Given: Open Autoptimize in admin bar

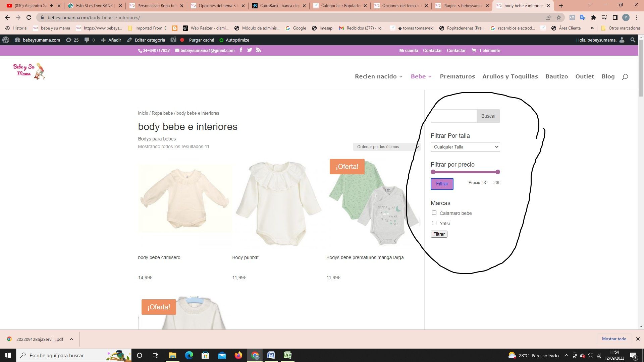Looking at the screenshot, I should [234, 40].
